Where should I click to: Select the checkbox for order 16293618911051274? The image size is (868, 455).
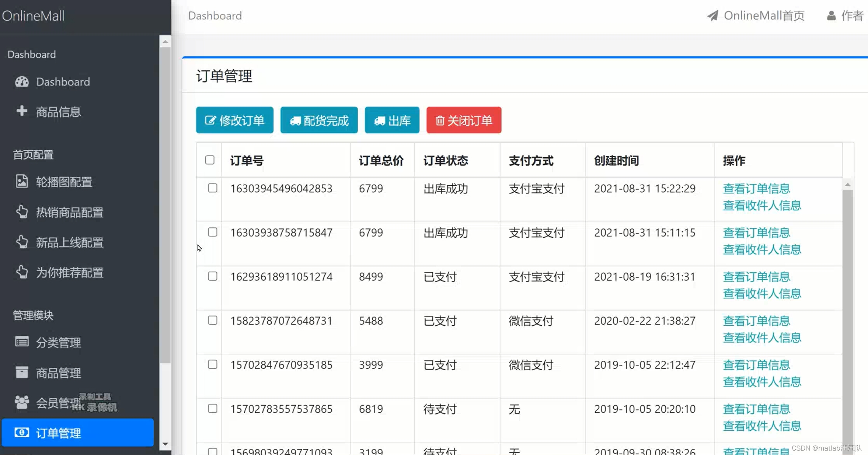(x=212, y=276)
